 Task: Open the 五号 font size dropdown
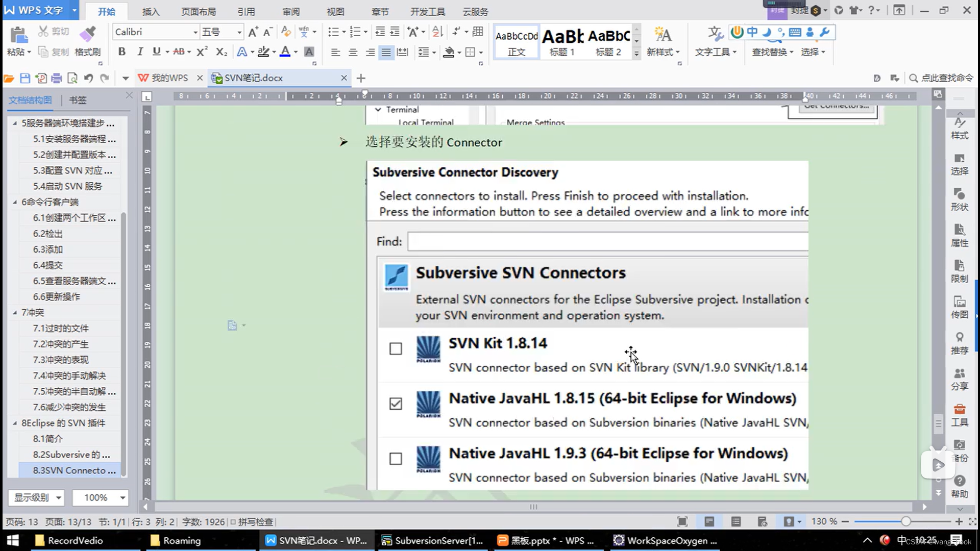239,32
